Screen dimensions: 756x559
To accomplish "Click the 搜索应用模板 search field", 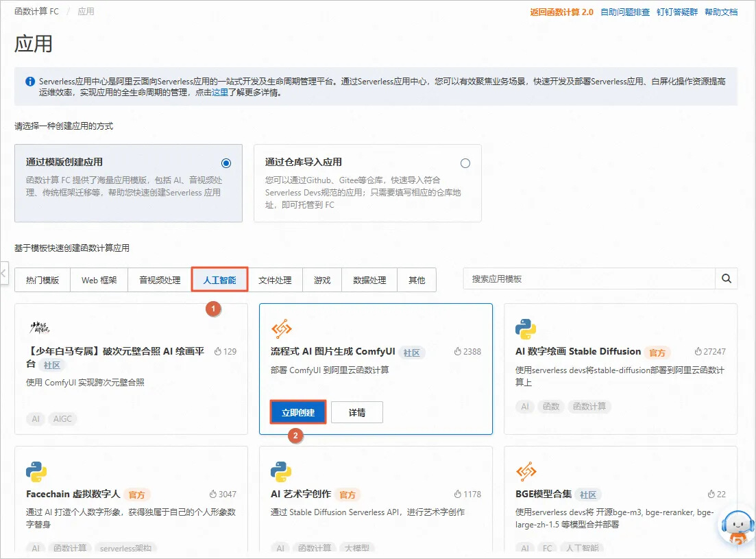I will 589,279.
